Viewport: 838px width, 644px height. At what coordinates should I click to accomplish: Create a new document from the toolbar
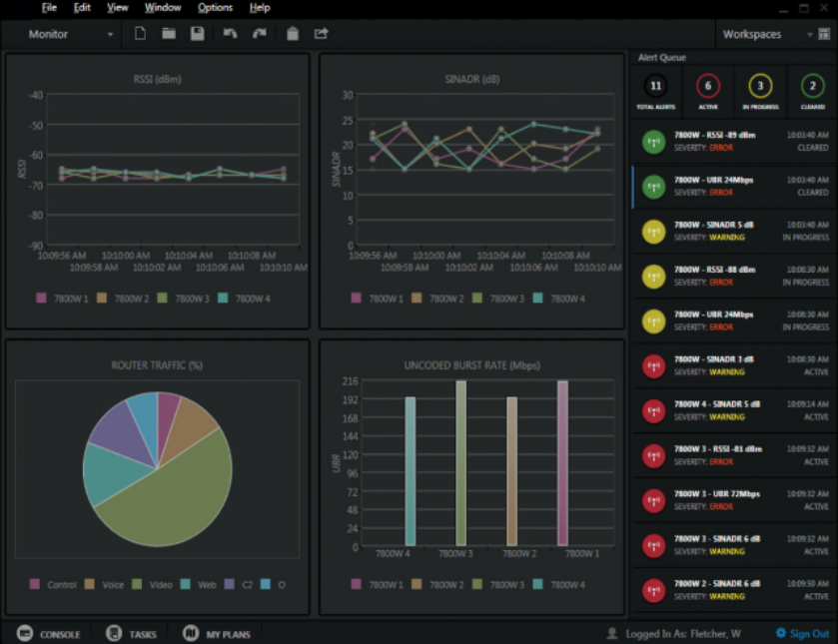coord(140,33)
